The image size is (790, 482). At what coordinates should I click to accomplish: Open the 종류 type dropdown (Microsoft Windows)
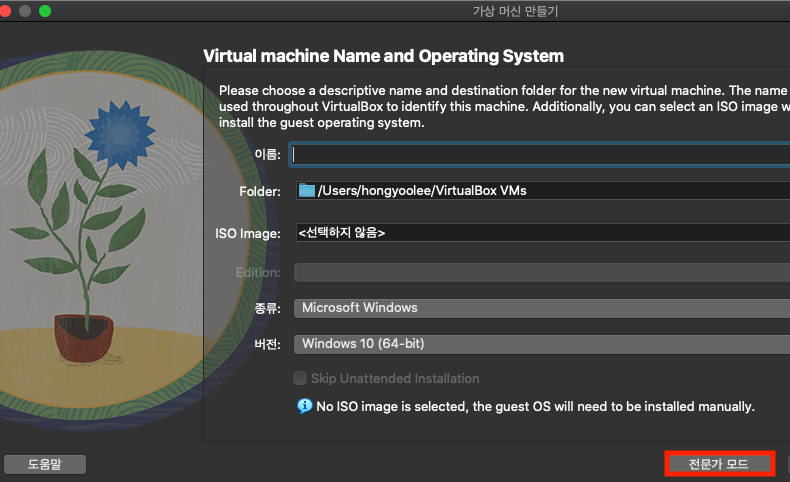(542, 308)
